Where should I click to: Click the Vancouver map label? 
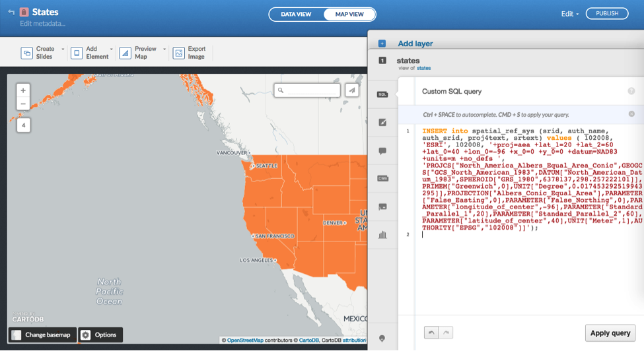pos(232,153)
